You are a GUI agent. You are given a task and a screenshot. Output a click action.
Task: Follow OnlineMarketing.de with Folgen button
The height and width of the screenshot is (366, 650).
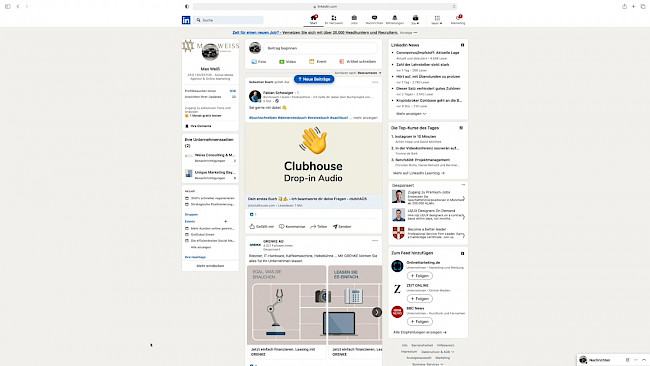pos(420,276)
